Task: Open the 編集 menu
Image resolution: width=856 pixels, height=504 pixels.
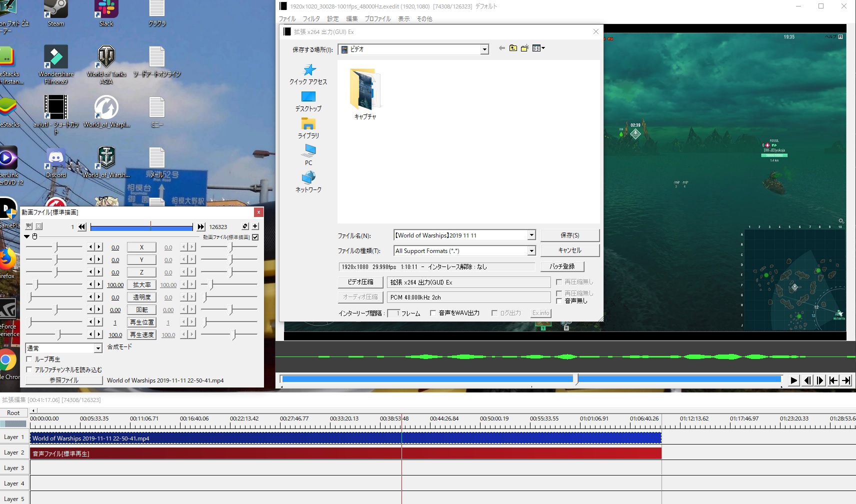Action: (x=352, y=19)
